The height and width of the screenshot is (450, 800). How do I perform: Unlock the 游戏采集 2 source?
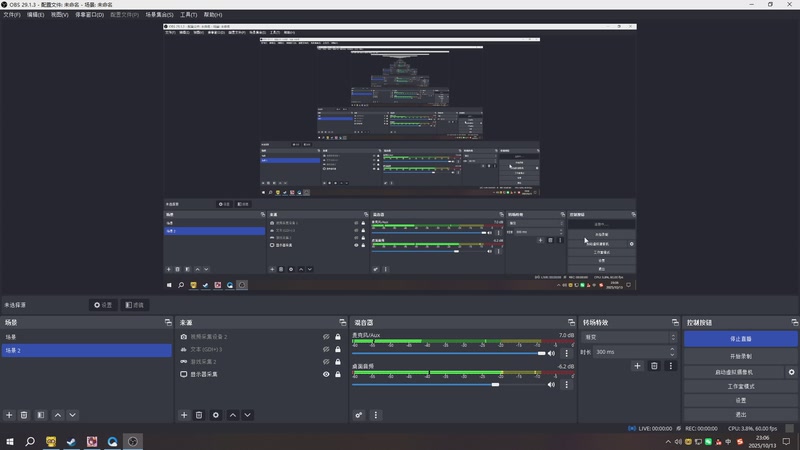pyautogui.click(x=338, y=362)
